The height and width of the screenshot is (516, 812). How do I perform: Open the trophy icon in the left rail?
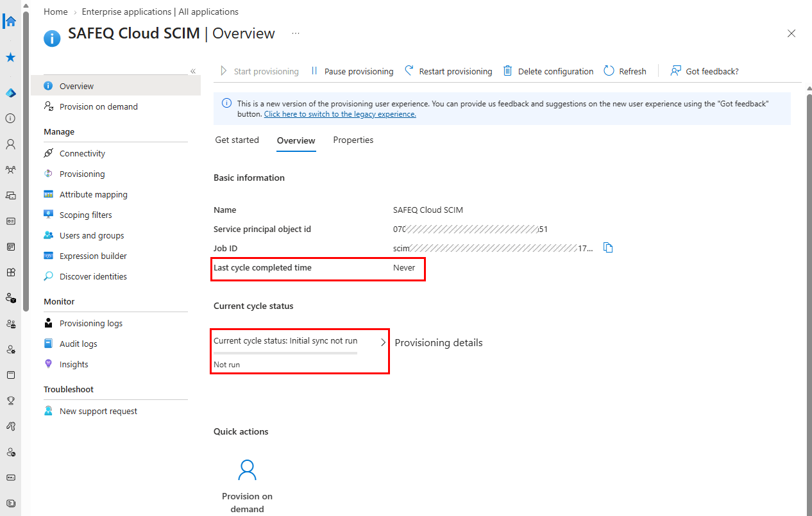point(10,401)
